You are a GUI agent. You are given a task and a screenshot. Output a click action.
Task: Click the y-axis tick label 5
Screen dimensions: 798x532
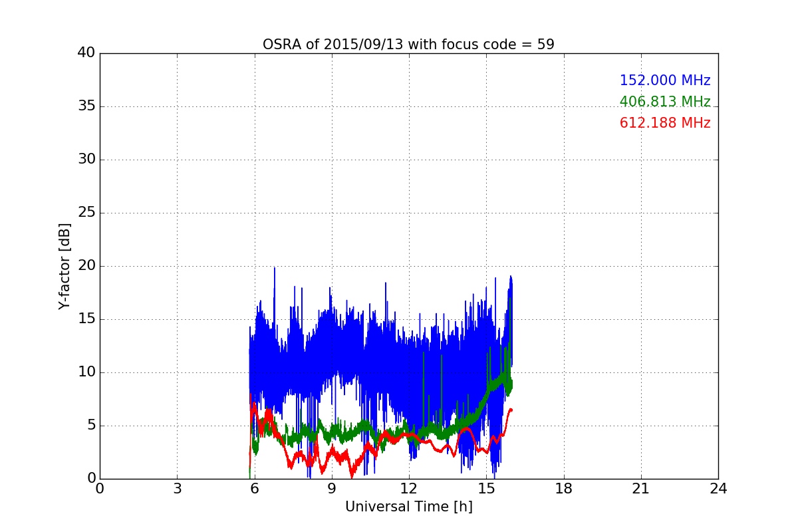point(90,426)
